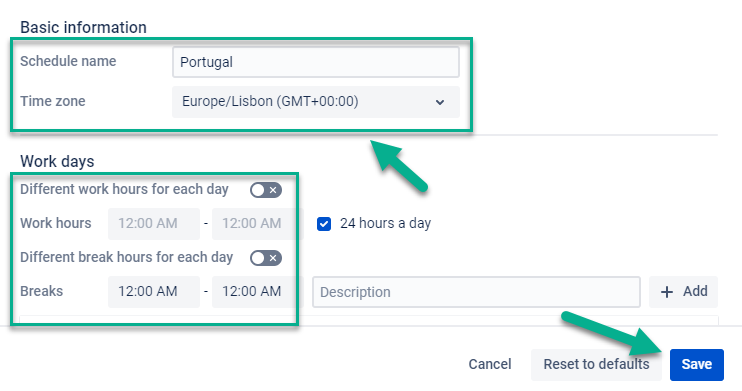Click the plus icon on Add button
The height and width of the screenshot is (391, 742).
pyautogui.click(x=666, y=292)
